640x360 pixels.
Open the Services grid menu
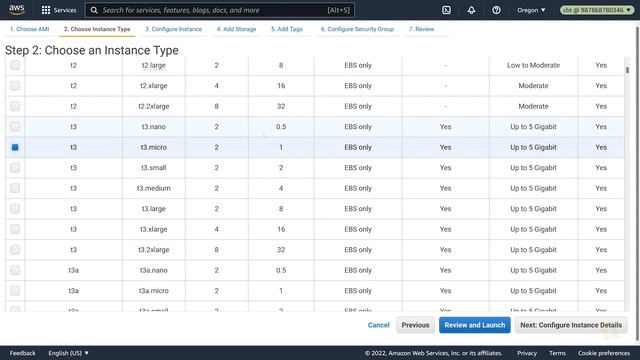[x=59, y=10]
